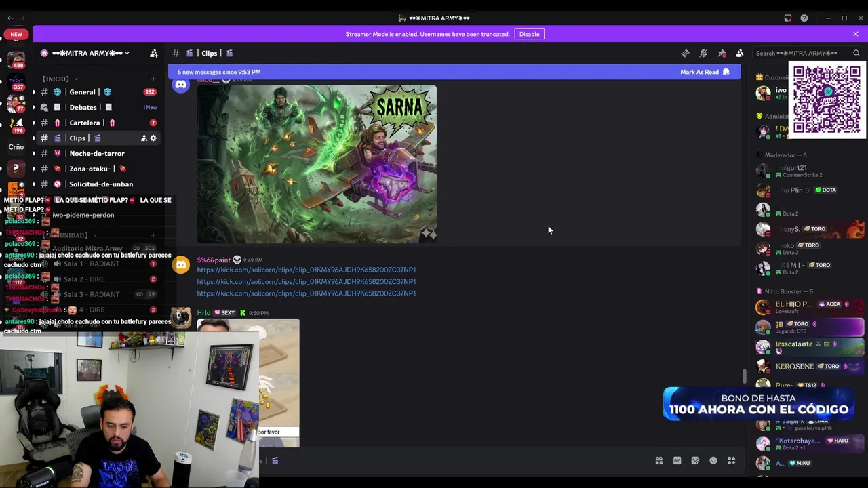
Task: Open the Zona-otaku channel
Action: coord(98,169)
